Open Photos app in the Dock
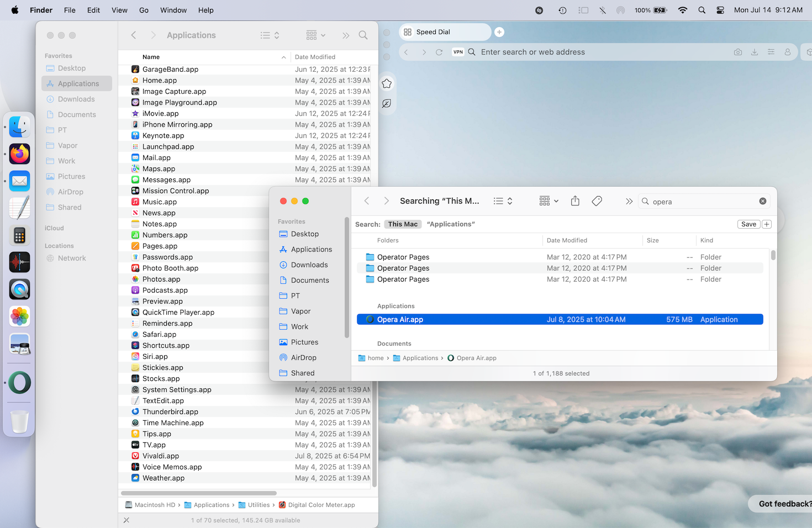 [20, 316]
